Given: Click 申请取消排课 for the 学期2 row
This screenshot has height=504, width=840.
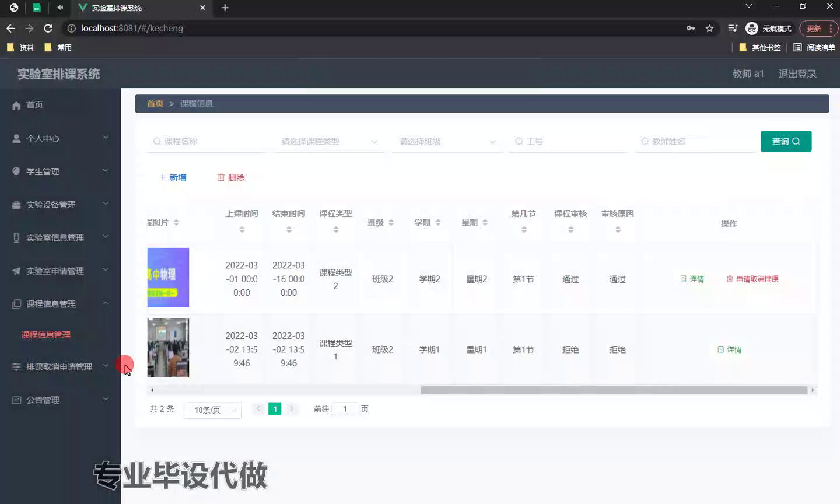Looking at the screenshot, I should (x=752, y=279).
